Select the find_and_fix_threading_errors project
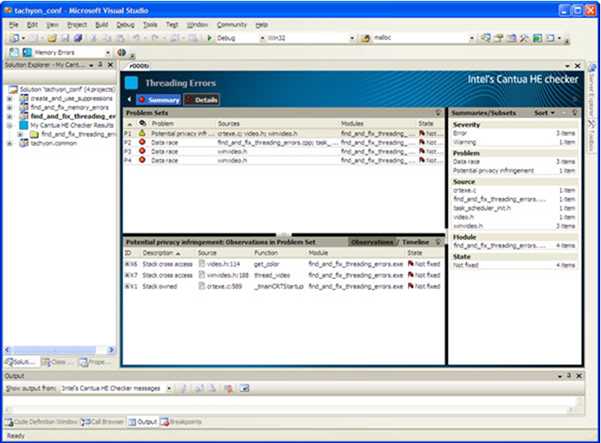This screenshot has width=601, height=443. pos(72,116)
